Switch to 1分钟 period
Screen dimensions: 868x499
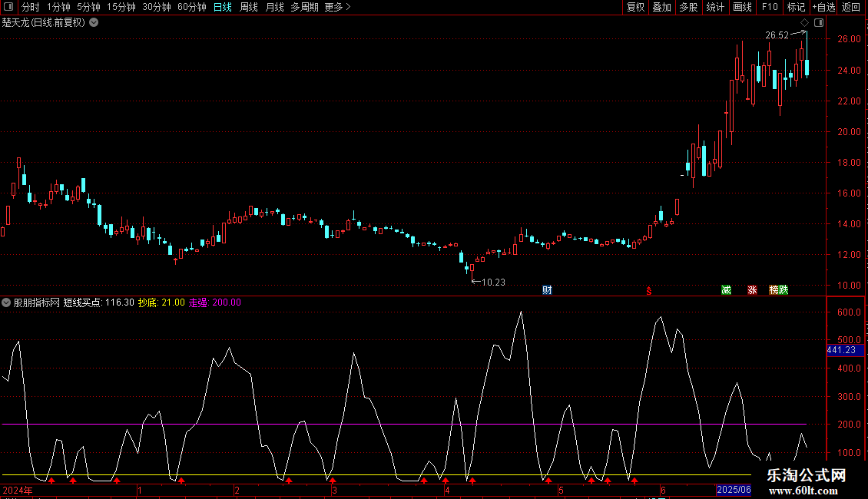pos(58,7)
